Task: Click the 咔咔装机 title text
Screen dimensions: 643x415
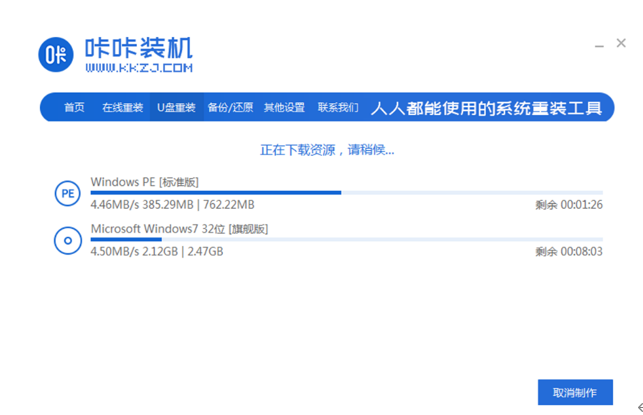Action: (x=139, y=48)
